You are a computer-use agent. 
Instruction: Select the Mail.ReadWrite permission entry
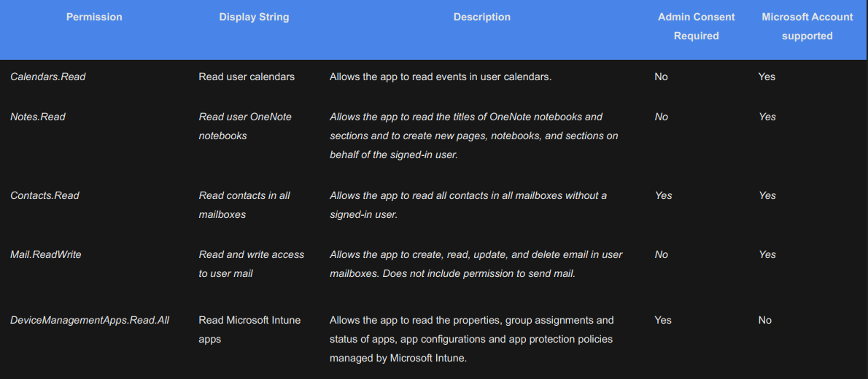pyautogui.click(x=46, y=254)
